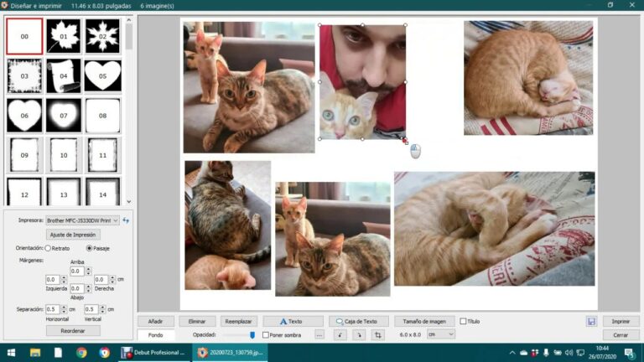The height and width of the screenshot is (362, 644).
Task: Tick the Título checkbox
Action: click(463, 322)
